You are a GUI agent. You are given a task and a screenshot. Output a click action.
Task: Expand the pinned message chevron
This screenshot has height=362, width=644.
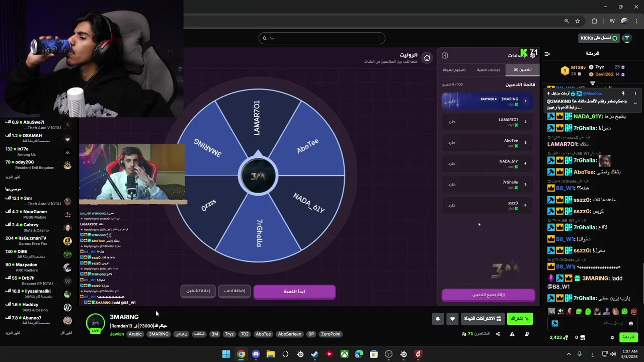tap(635, 103)
